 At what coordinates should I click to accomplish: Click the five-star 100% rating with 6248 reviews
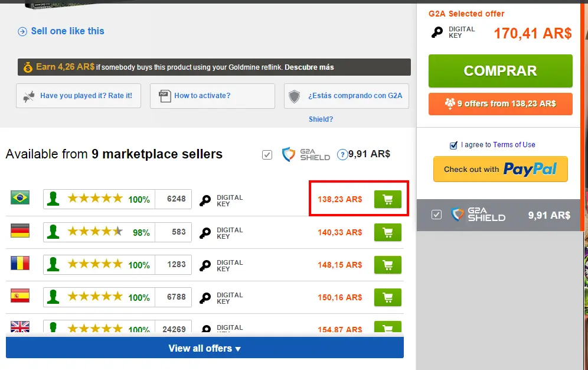pos(109,199)
